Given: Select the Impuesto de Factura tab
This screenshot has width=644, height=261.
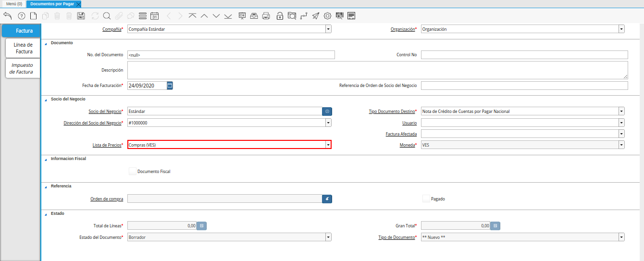Looking at the screenshot, I should 22,68.
